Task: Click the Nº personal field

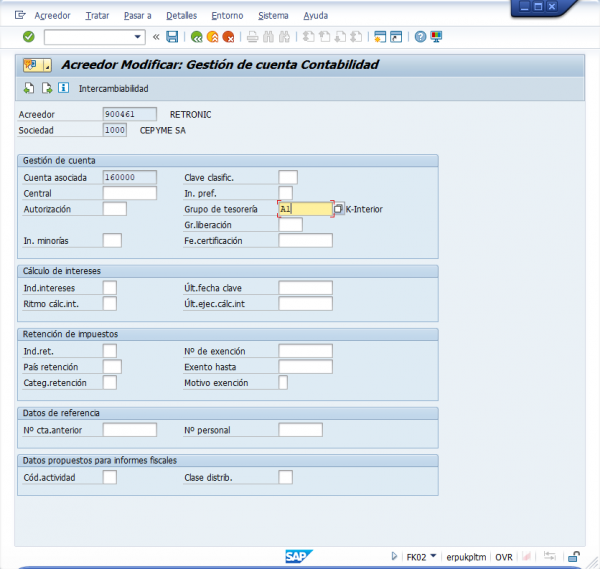Action: click(x=301, y=430)
